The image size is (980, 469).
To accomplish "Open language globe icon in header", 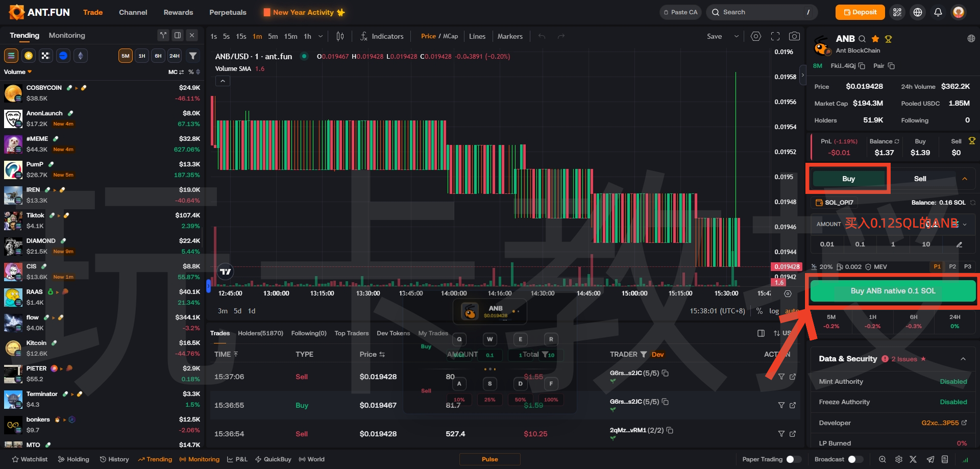I will pos(918,12).
